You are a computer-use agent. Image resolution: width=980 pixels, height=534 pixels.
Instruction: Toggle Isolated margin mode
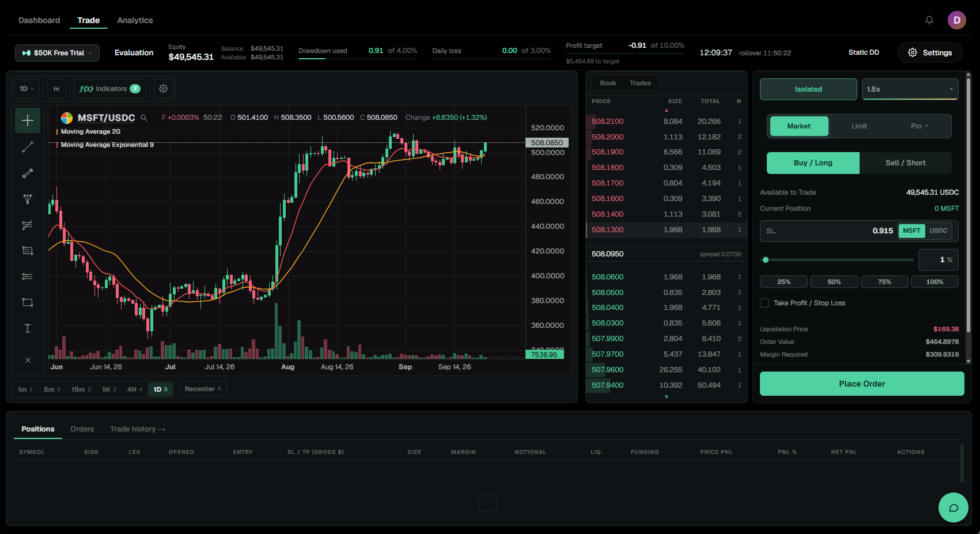808,89
